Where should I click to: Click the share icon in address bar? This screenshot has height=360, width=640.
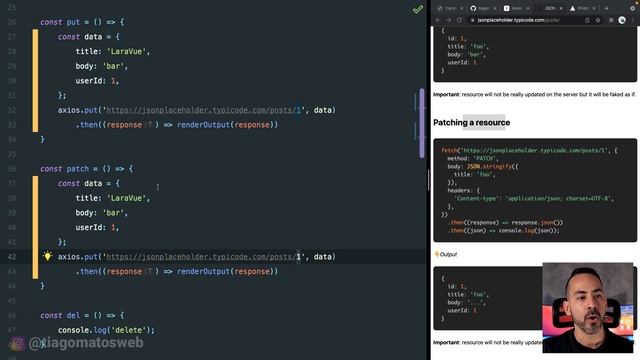[587, 20]
